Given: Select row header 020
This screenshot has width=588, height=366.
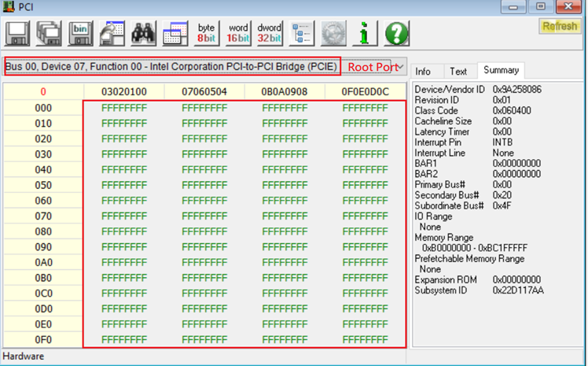Looking at the screenshot, I should coord(43,139).
